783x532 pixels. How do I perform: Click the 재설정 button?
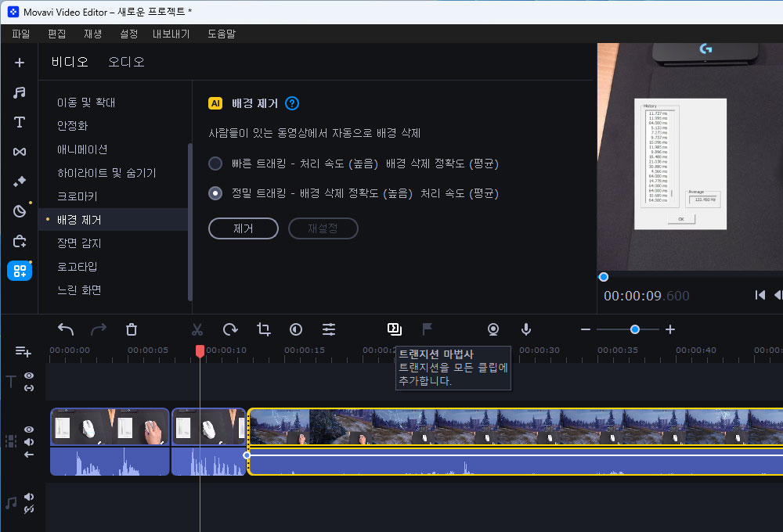point(323,228)
